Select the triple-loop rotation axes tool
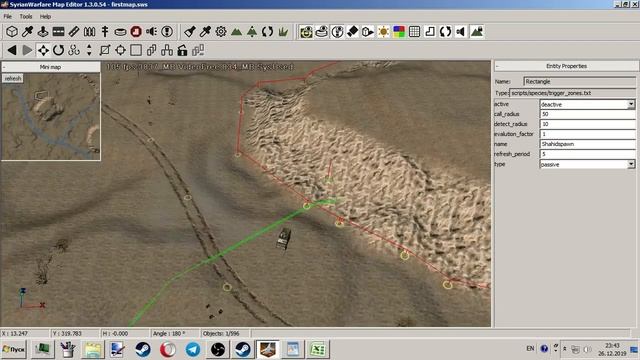This screenshot has height=360, width=640. [x=74, y=50]
